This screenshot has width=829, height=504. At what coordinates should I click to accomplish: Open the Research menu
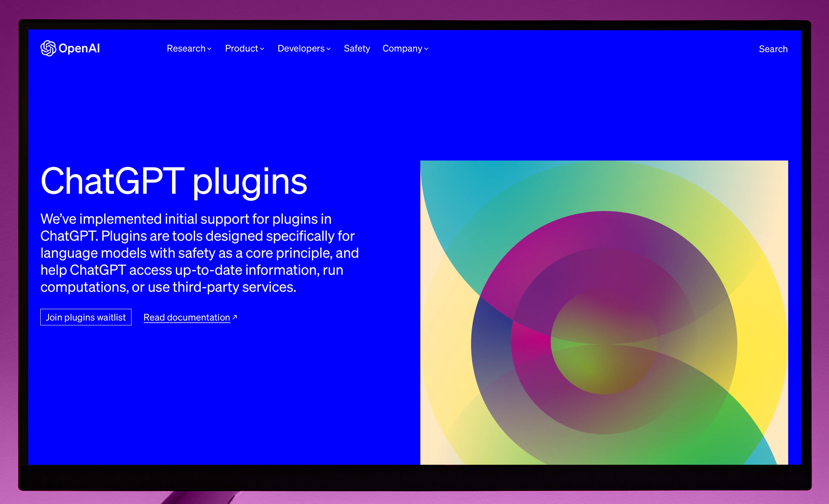point(186,48)
